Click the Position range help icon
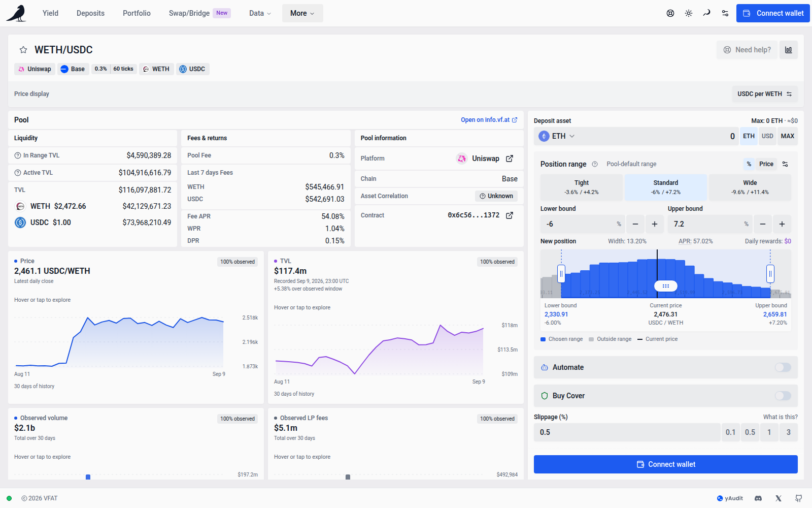Image resolution: width=812 pixels, height=508 pixels. click(x=595, y=164)
